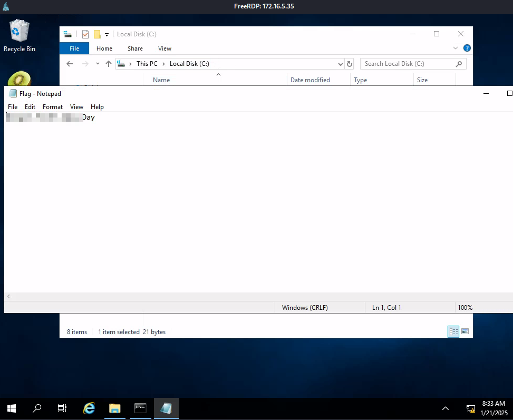
Task: Switch to Large icons view layout
Action: click(x=465, y=331)
